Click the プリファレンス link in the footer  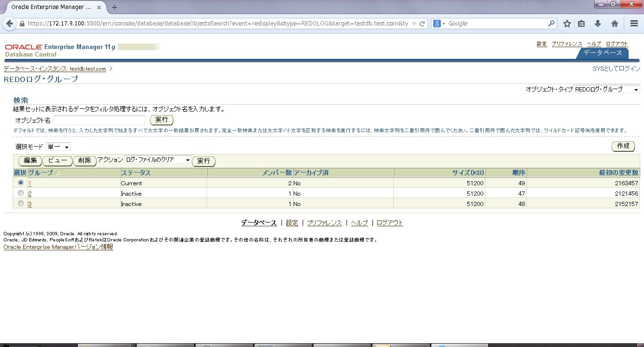click(x=324, y=223)
